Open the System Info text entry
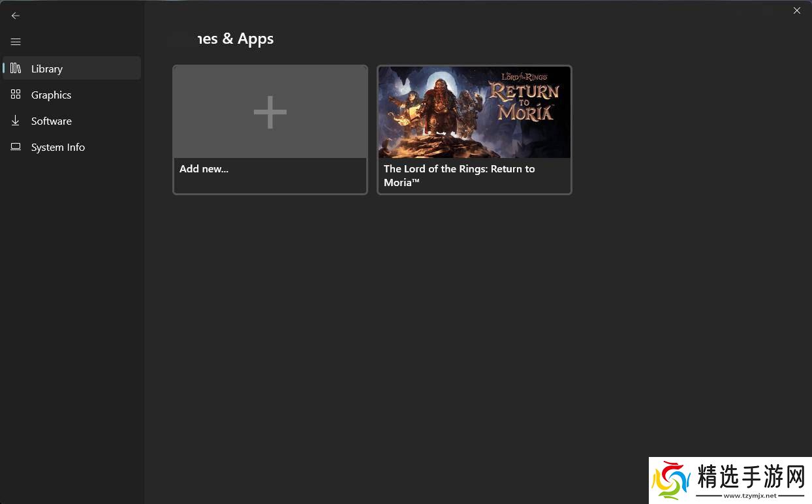 click(x=57, y=147)
